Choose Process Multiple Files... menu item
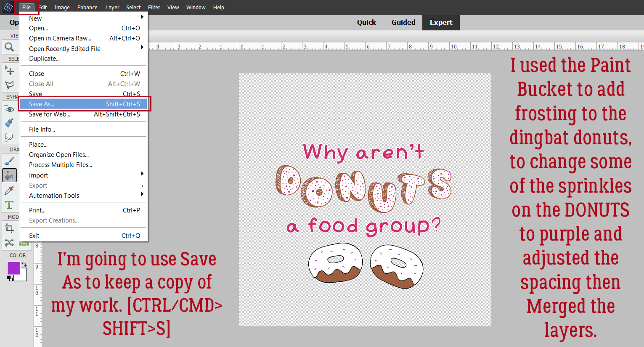This screenshot has width=644, height=347. point(83,164)
